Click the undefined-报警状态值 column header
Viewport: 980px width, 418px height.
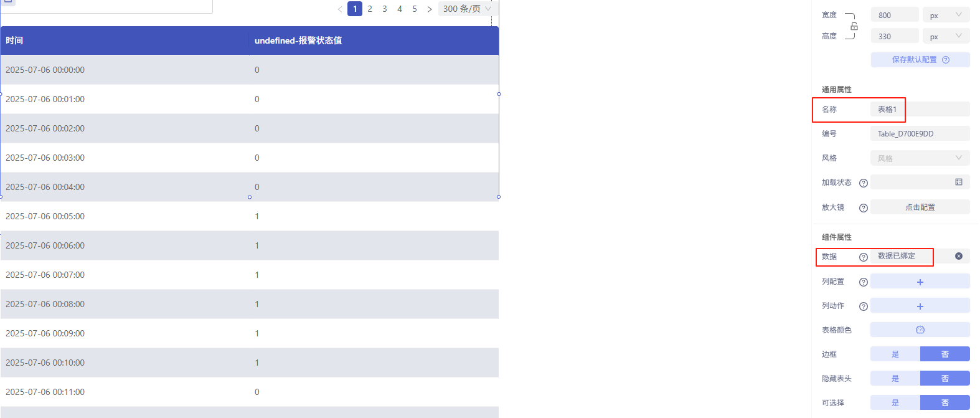click(x=374, y=40)
